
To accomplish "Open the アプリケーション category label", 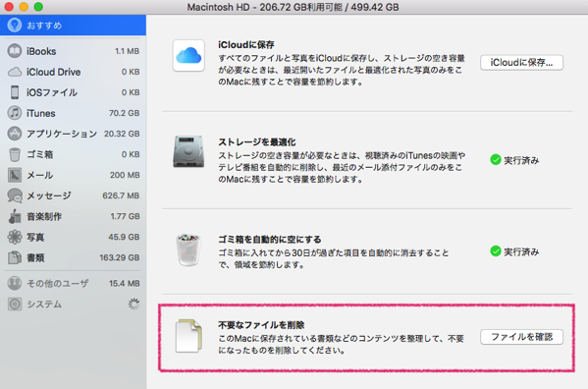I will click(62, 134).
